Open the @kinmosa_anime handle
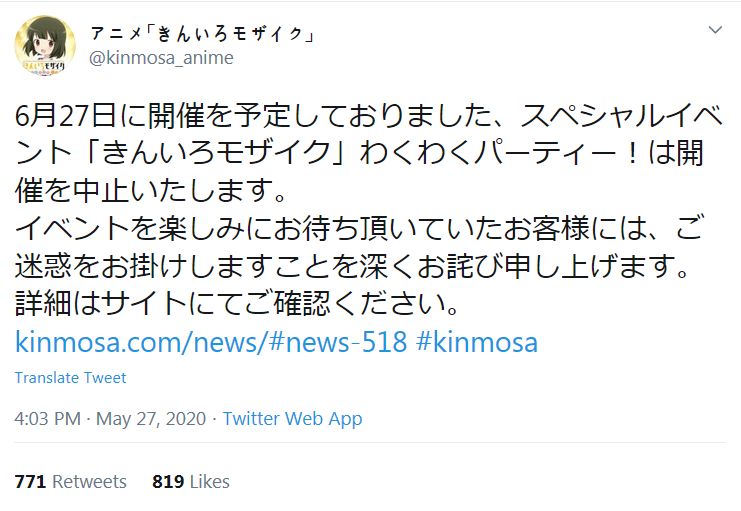The width and height of the screenshot is (741, 511). click(161, 58)
